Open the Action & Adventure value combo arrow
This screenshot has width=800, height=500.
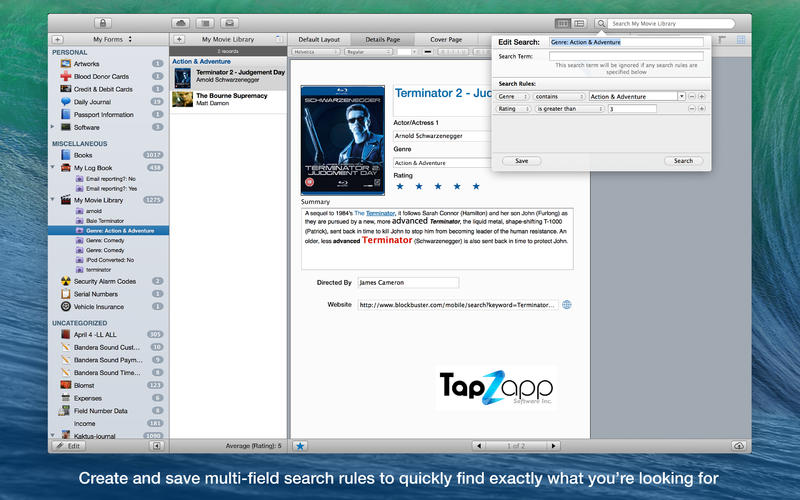click(681, 96)
